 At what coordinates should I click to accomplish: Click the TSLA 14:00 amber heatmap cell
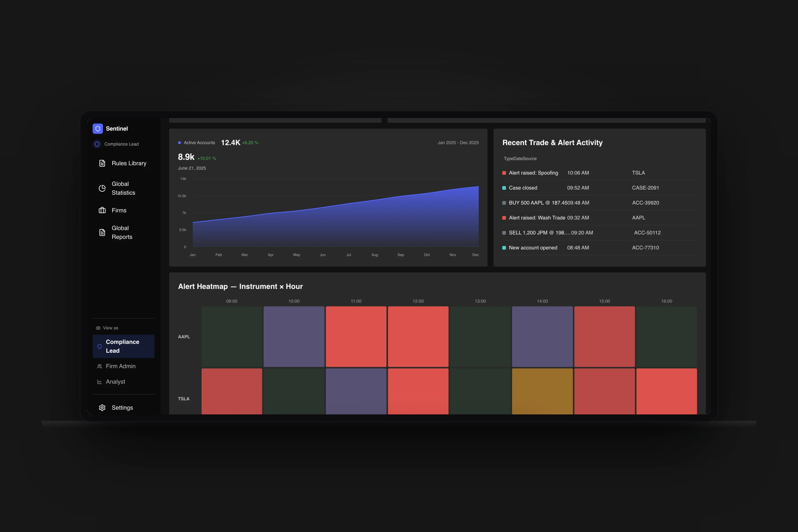point(542,391)
